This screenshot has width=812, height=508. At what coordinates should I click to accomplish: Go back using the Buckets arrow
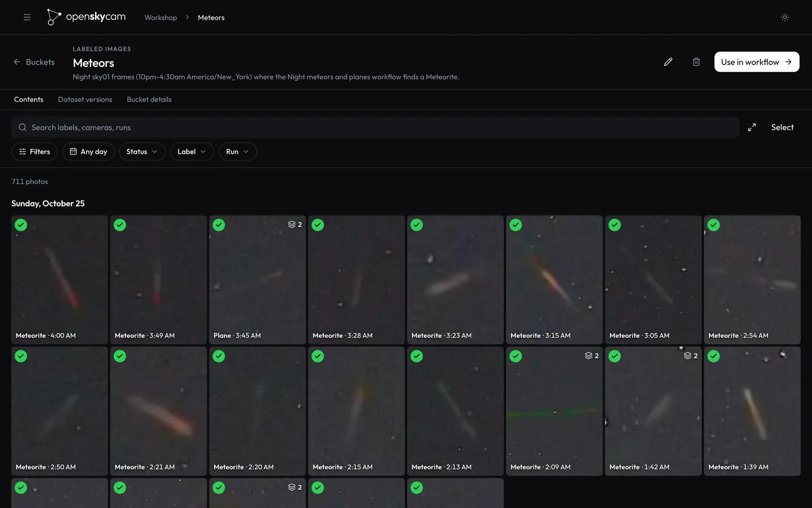pyautogui.click(x=34, y=62)
